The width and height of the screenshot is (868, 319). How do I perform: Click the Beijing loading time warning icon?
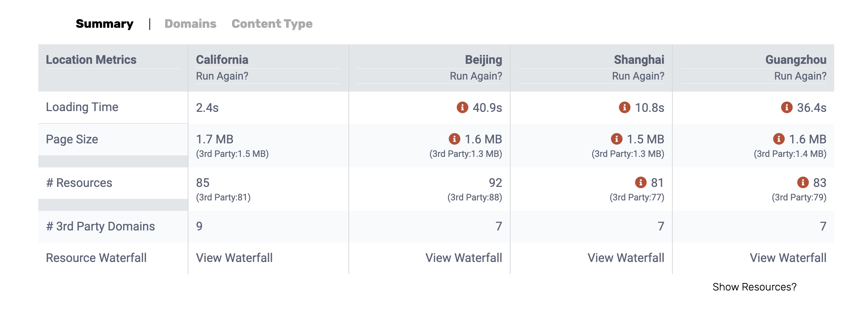tap(462, 107)
